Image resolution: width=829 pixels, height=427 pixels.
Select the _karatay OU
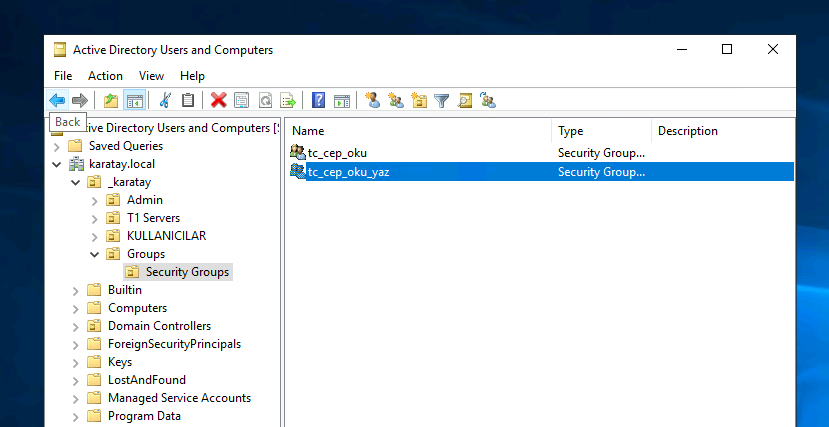tap(129, 182)
